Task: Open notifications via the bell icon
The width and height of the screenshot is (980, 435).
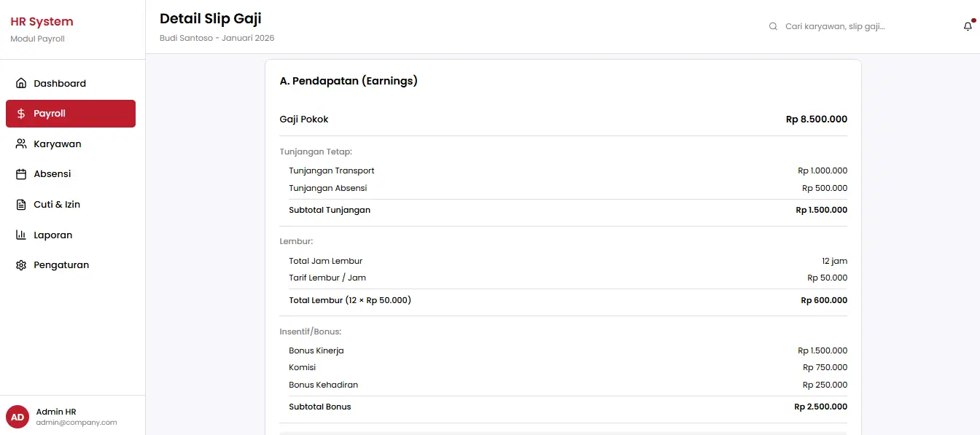Action: (968, 26)
